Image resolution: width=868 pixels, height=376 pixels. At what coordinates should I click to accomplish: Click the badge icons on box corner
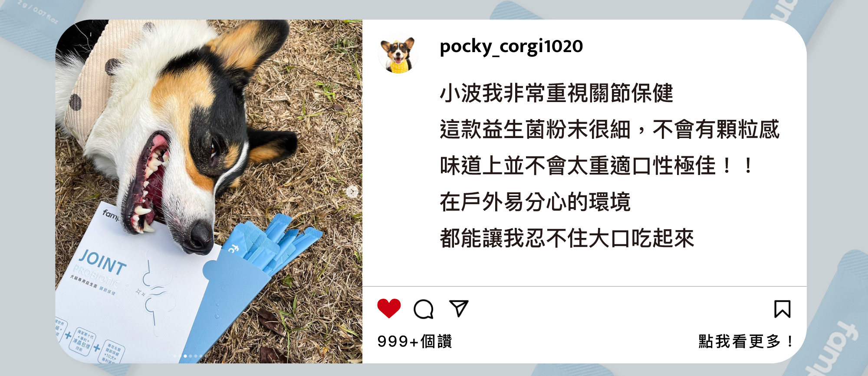click(x=90, y=343)
